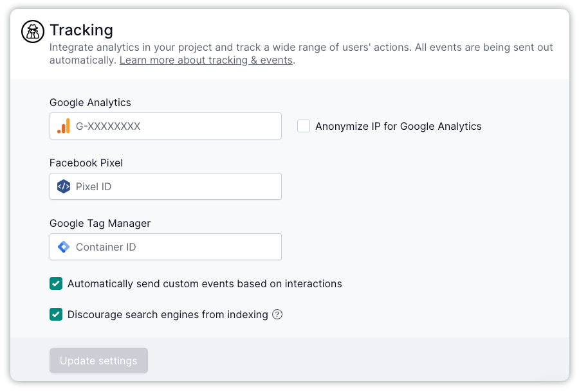Image resolution: width=579 pixels, height=392 pixels.
Task: Click the Facebook Pixel code icon
Action: point(64,186)
